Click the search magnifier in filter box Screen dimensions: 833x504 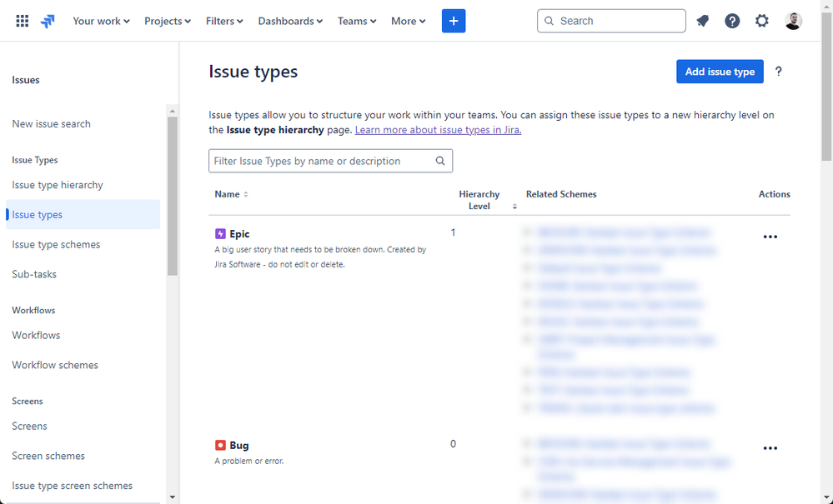440,161
